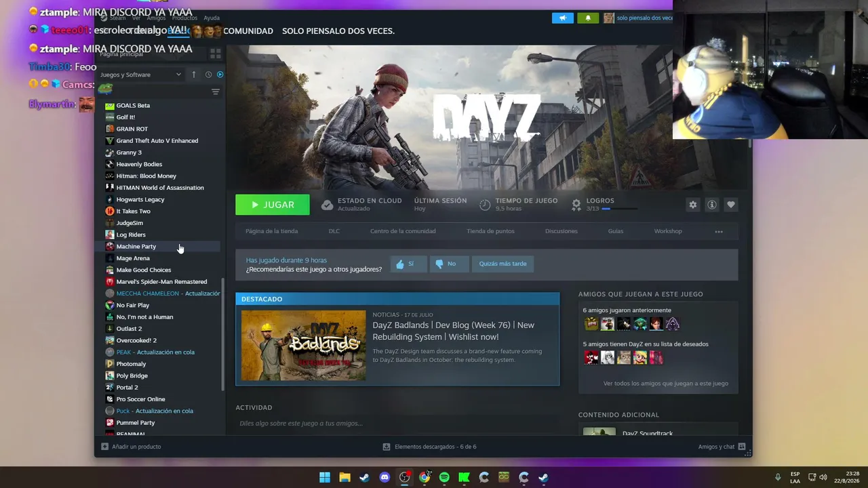868x488 pixels.
Task: Open the Guías tab
Action: [616, 231]
